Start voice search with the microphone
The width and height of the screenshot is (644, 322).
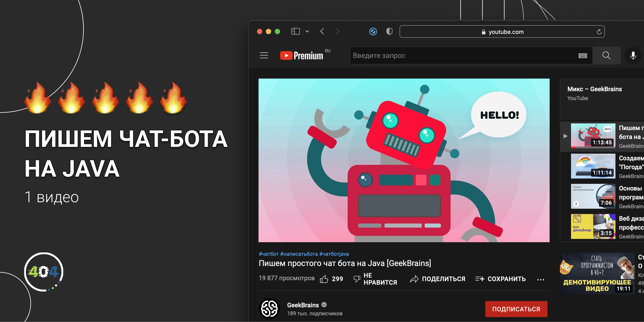click(x=633, y=55)
